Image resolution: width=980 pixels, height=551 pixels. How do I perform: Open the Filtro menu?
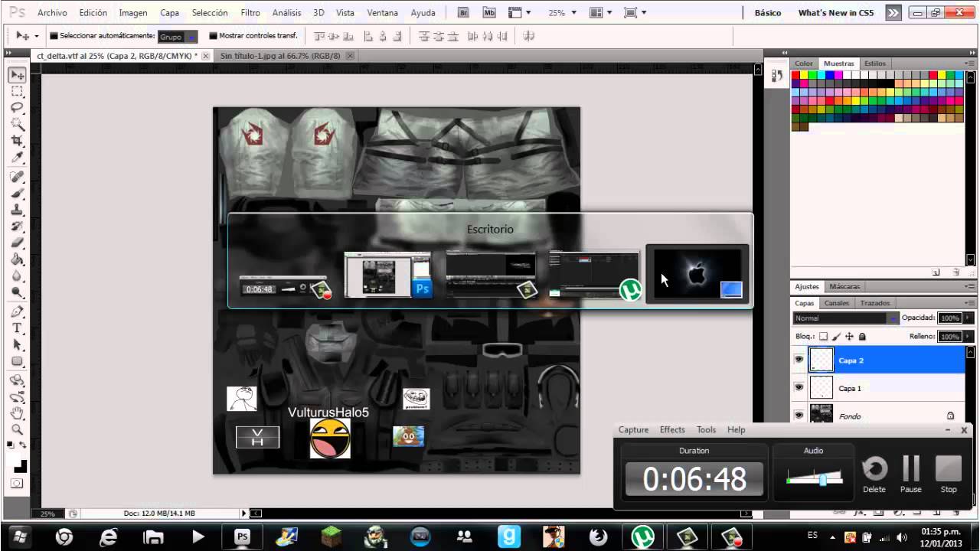click(250, 13)
